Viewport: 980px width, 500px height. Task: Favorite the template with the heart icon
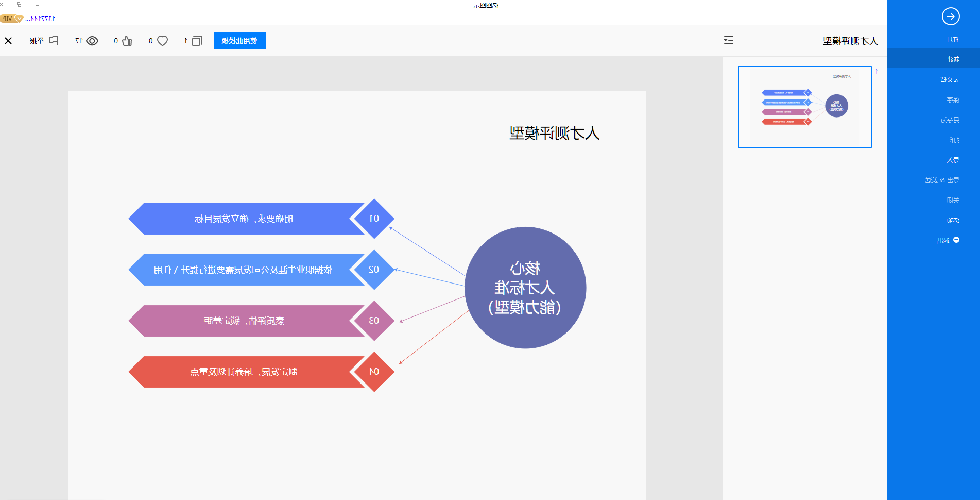point(162,41)
